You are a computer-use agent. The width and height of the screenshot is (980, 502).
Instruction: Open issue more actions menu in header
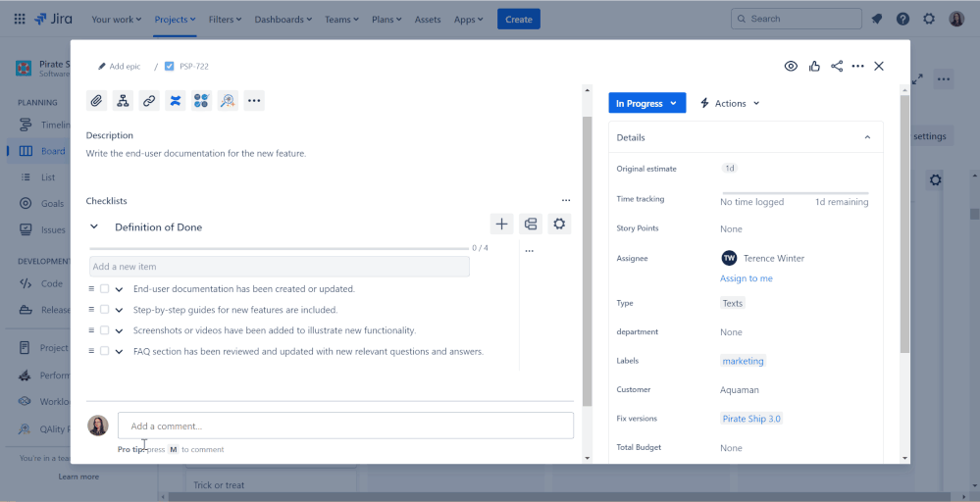[857, 67]
